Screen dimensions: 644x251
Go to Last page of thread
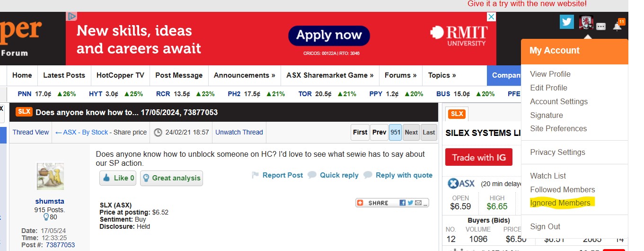429,133
